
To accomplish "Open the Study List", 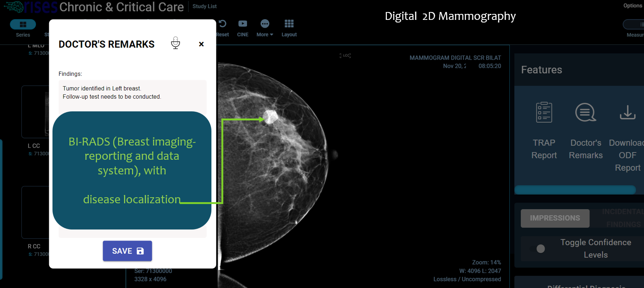I will [204, 6].
